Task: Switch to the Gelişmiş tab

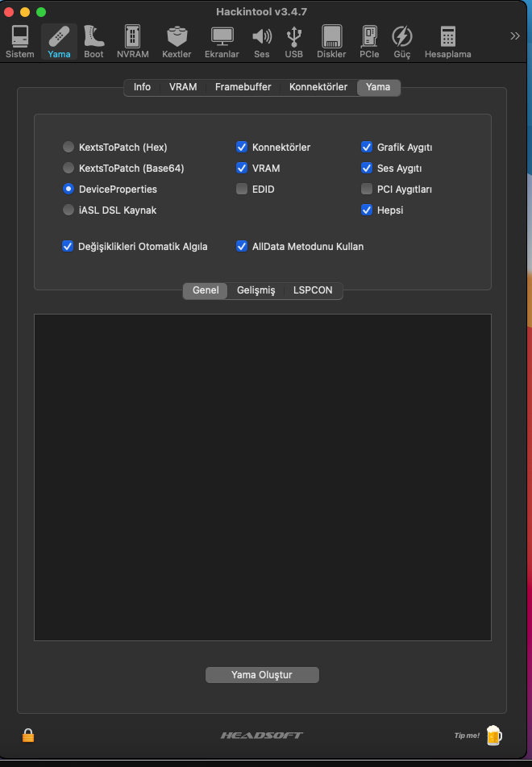Action: click(256, 290)
